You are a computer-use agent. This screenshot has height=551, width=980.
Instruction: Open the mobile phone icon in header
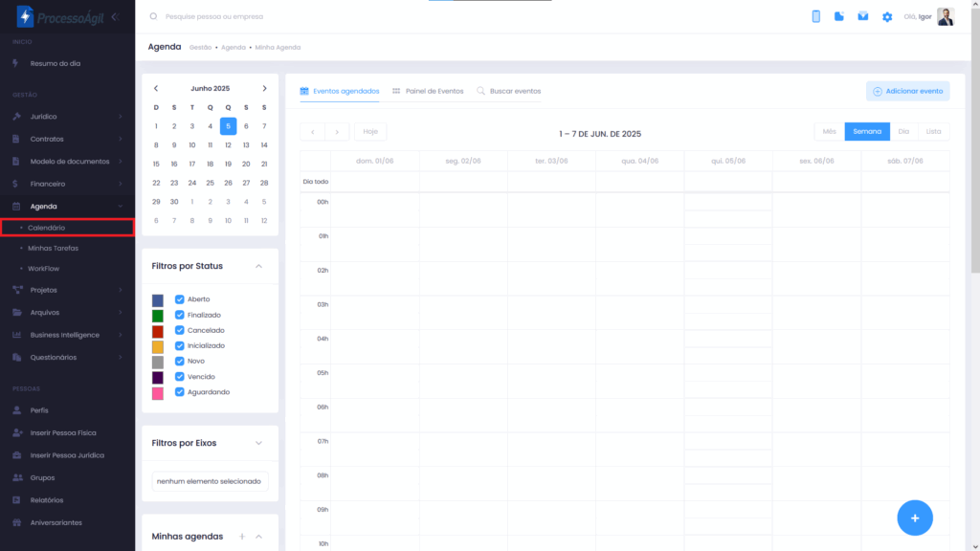point(815,17)
